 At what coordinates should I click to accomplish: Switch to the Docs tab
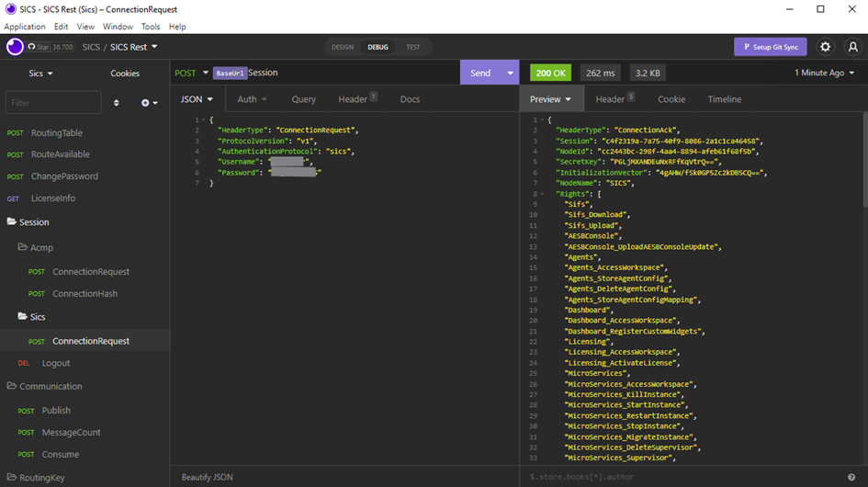click(x=410, y=99)
